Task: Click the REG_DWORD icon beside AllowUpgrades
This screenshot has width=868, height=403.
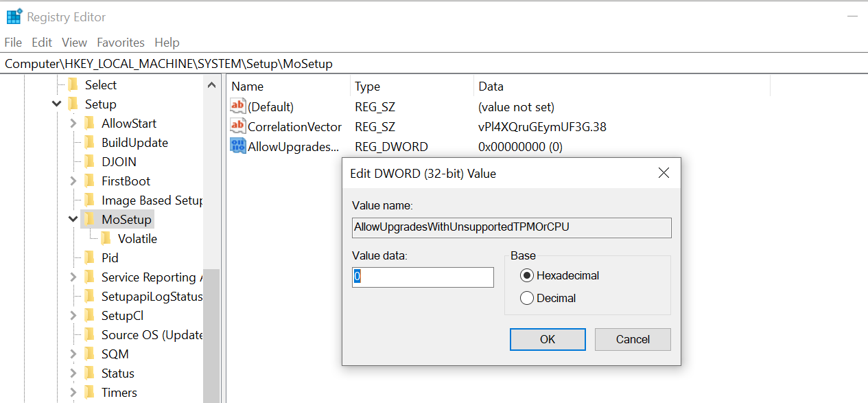Action: 237,145
